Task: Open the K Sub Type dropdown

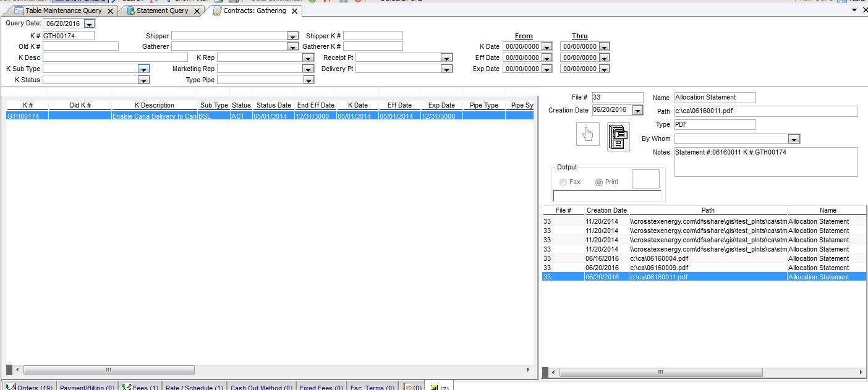Action: pyautogui.click(x=143, y=69)
